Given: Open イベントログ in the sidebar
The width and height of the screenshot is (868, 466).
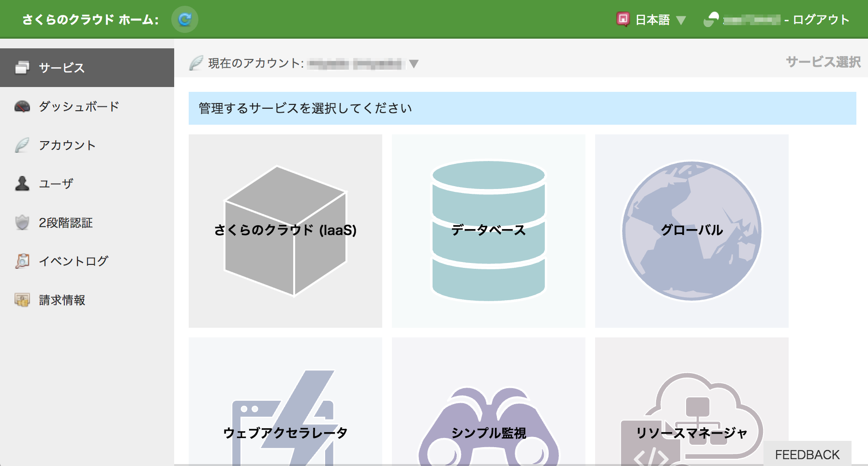Looking at the screenshot, I should (x=87, y=261).
